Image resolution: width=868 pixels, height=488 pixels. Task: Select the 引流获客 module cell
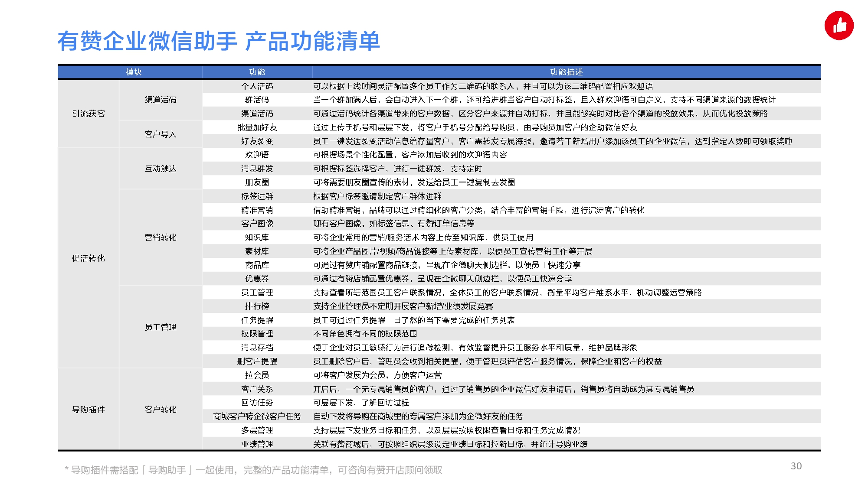88,114
